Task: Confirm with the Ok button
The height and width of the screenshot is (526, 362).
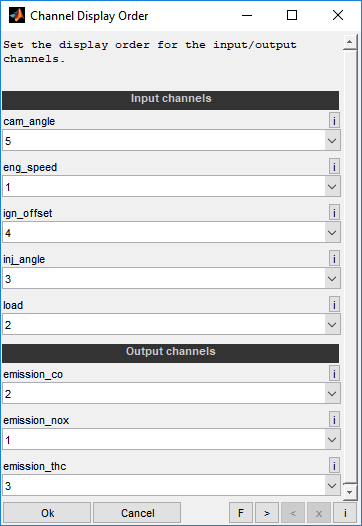Action: [47, 513]
